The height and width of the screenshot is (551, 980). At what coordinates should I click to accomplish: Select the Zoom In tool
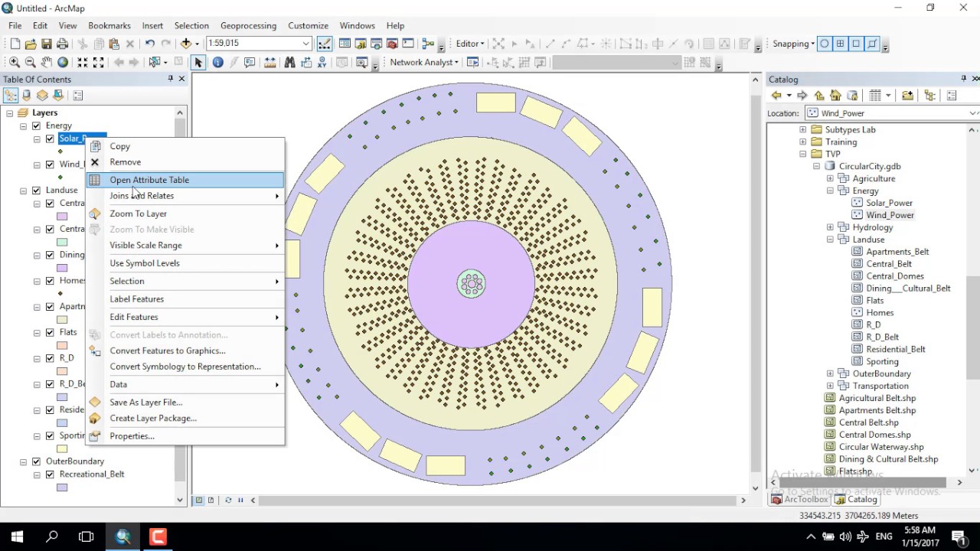click(15, 63)
